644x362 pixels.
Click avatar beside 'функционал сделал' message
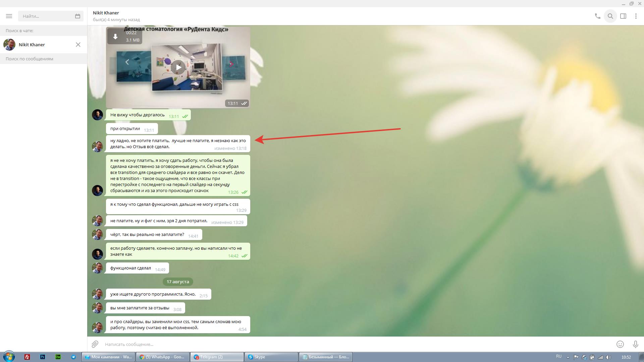point(97,268)
